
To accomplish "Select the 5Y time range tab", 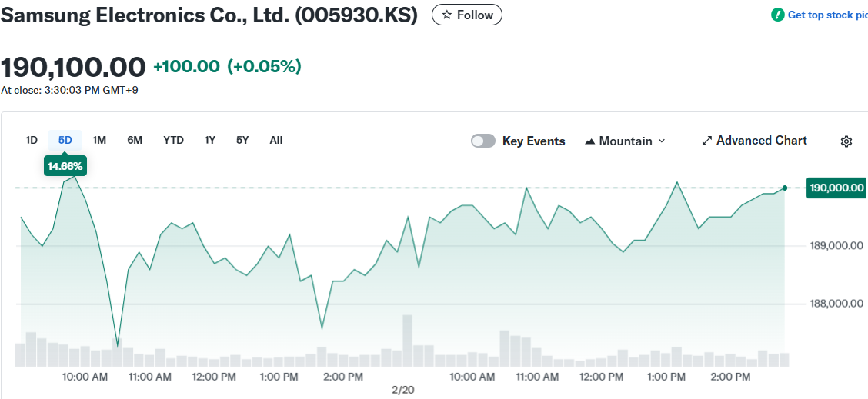I will 242,140.
